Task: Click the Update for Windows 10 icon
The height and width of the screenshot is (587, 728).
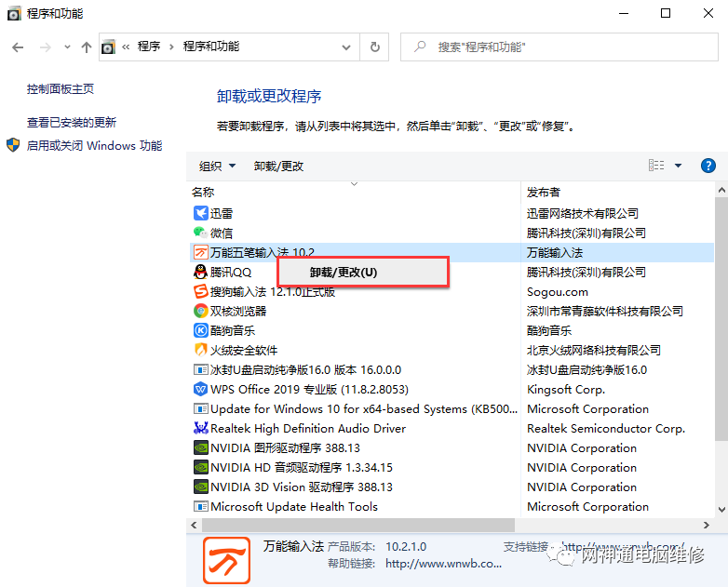Action: [200, 408]
